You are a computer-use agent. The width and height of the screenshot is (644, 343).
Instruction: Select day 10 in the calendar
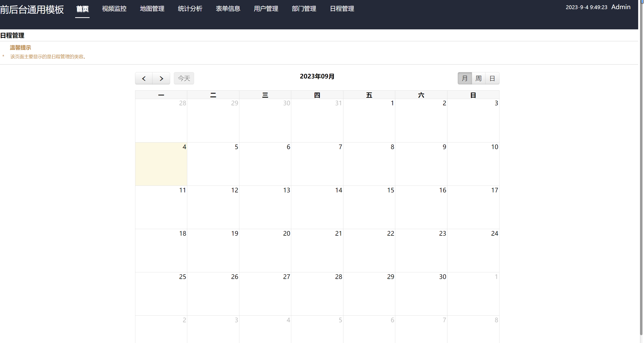click(x=473, y=164)
